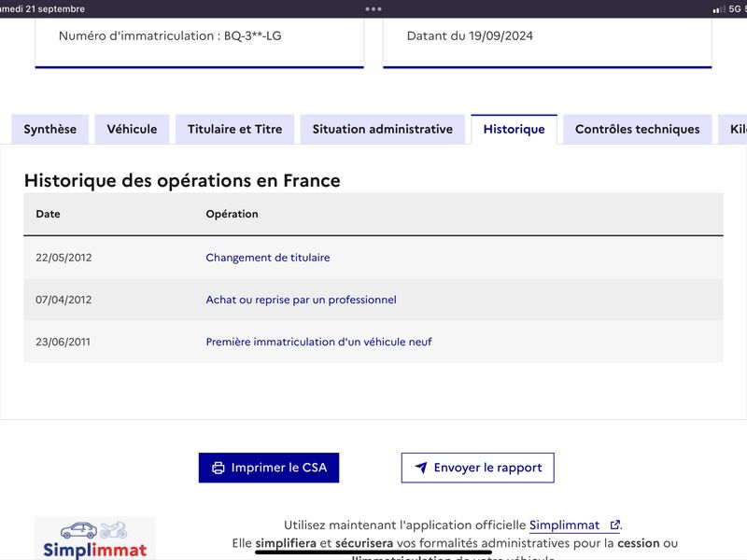Click the 'Datant du 19/09/2024' text
Viewport: 747px width, 560px height.
point(470,35)
